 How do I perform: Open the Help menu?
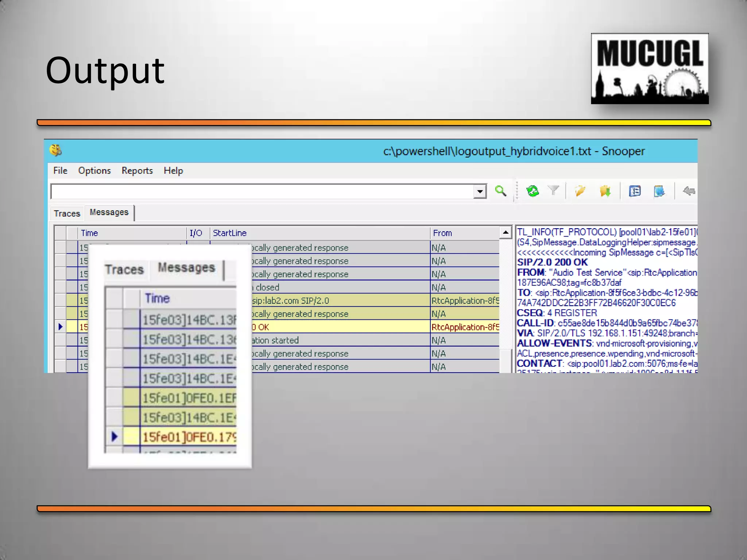tap(173, 171)
